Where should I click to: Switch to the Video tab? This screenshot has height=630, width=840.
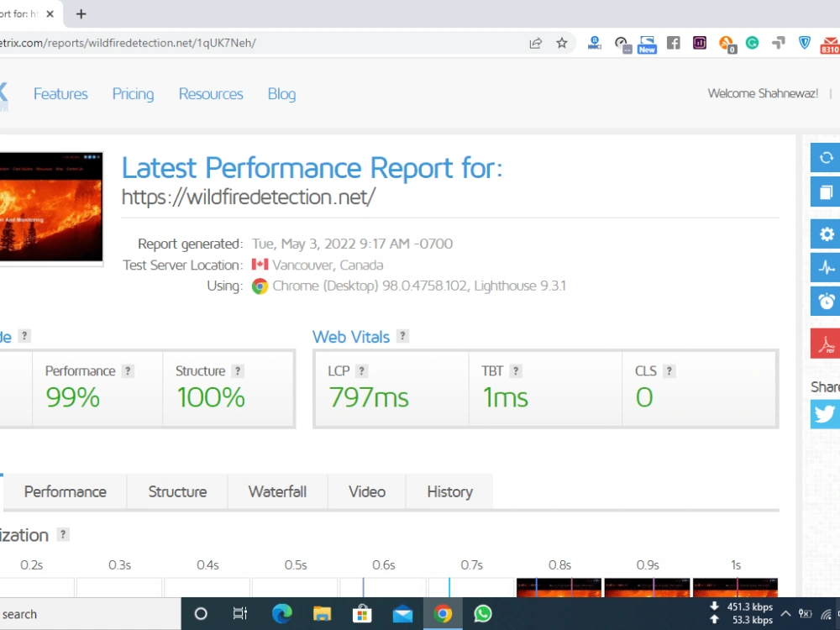(x=367, y=491)
